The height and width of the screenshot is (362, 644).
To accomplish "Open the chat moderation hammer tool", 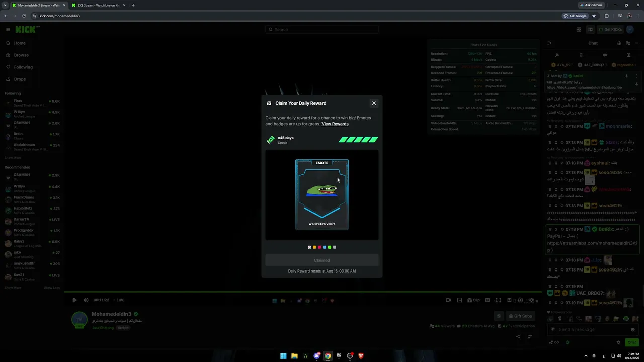I will [557, 55].
